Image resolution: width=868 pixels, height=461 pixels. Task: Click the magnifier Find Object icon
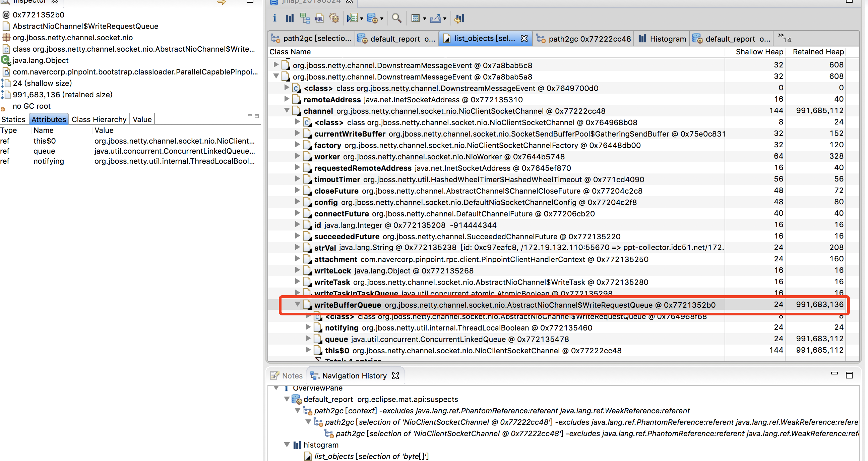tap(396, 18)
